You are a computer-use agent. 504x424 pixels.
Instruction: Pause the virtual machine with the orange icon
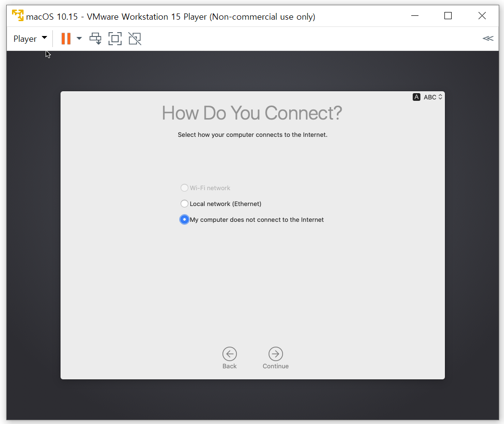(x=66, y=39)
